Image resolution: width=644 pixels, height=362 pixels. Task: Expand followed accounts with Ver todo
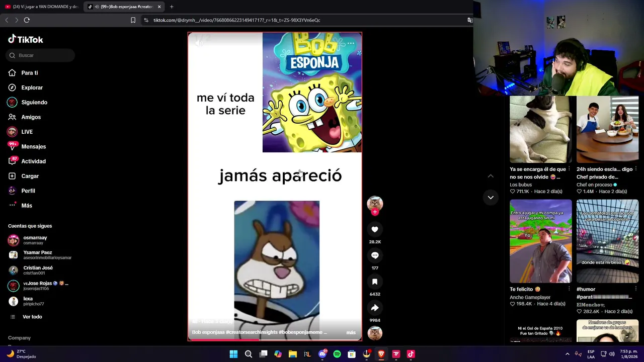[25, 317]
